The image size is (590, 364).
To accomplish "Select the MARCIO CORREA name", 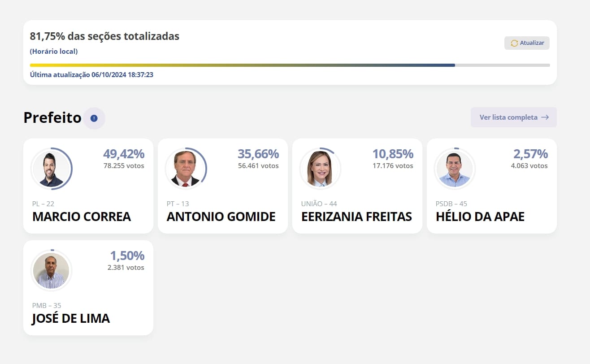I will [82, 217].
